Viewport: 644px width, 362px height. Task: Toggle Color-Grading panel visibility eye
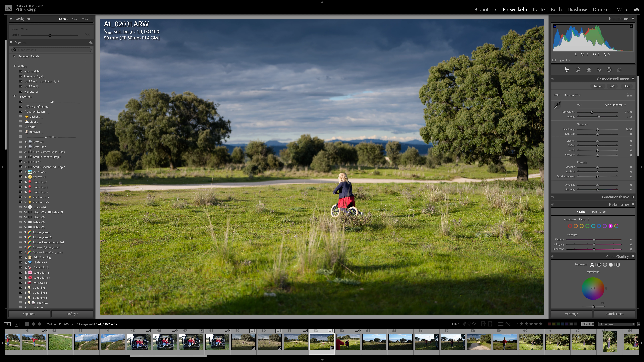point(553,257)
